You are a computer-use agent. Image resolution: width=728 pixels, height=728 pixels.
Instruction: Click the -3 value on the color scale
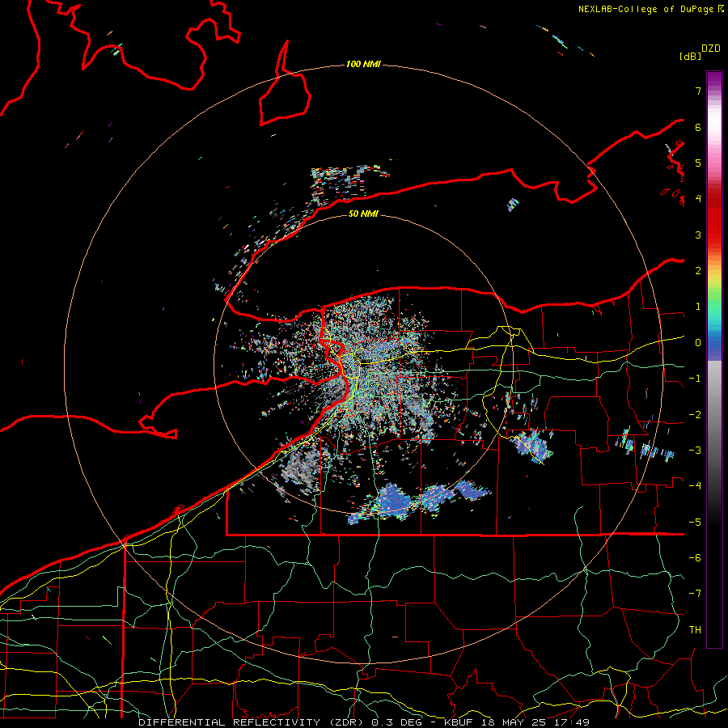[695, 451]
